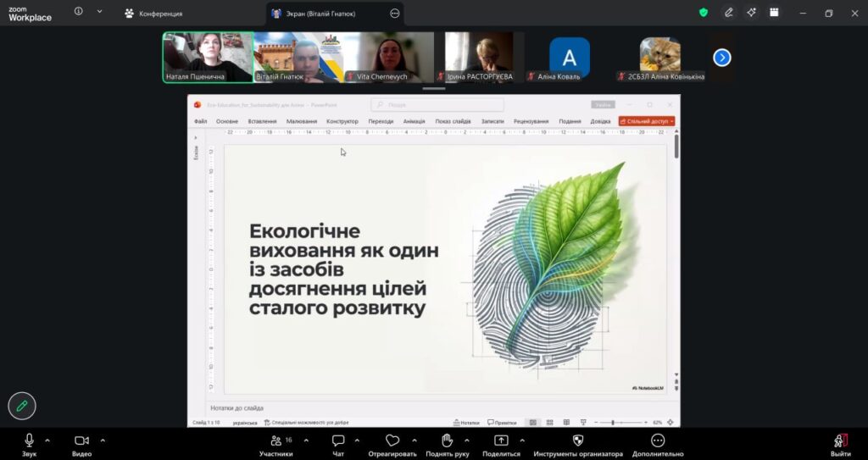
Task: Click the Участники participants icon
Action: 276,441
